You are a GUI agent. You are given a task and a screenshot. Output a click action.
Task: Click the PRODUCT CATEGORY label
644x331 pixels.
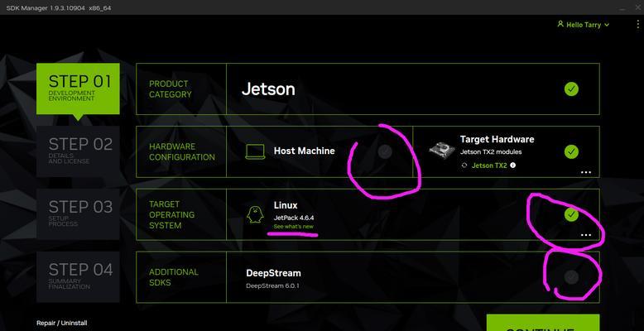pos(171,89)
